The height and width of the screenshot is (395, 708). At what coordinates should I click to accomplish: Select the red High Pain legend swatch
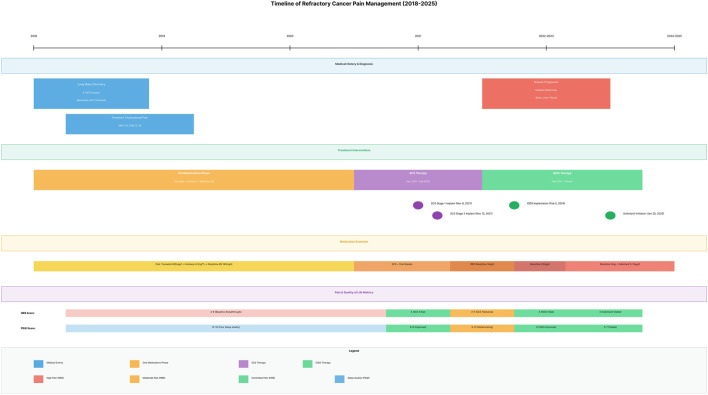click(x=38, y=379)
